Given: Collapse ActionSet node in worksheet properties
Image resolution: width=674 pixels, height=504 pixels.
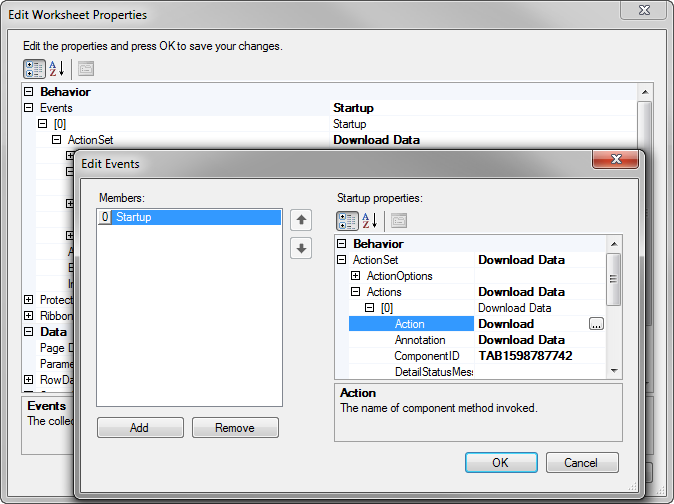Looking at the screenshot, I should tap(56, 140).
